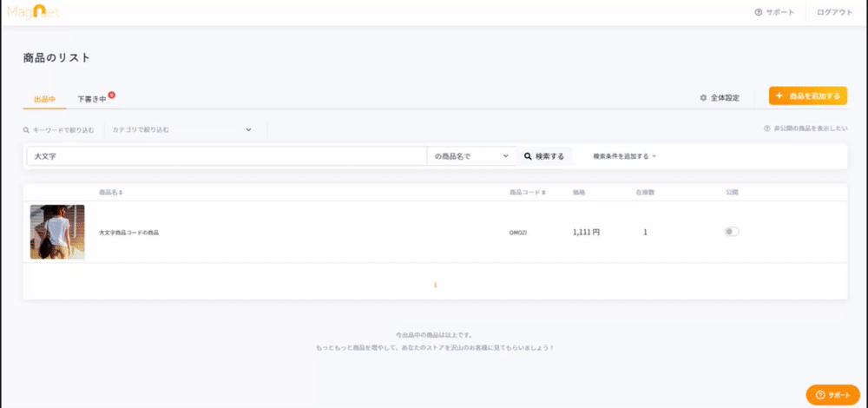868x408 pixels.
Task: Click product code OMOZI
Action: pos(518,233)
